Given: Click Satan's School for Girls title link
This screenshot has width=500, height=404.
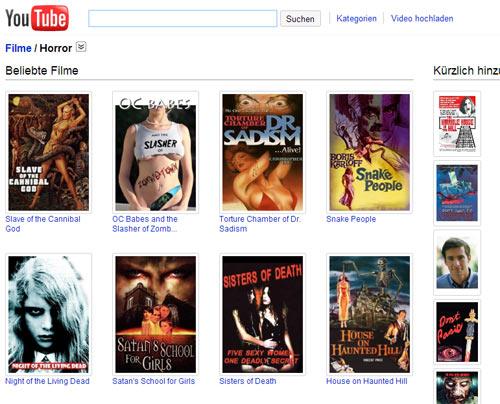Looking at the screenshot, I should 153,381.
